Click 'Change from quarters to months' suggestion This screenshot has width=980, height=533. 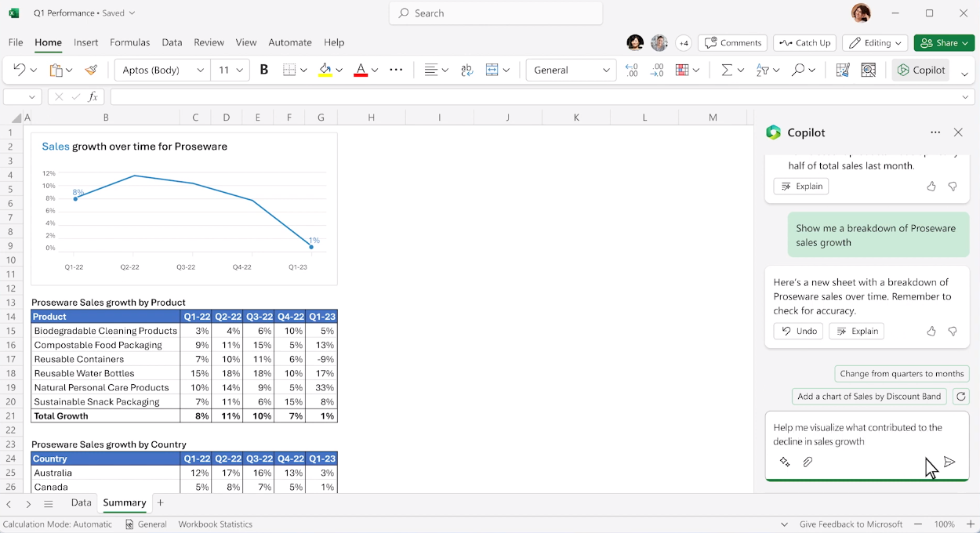(902, 374)
